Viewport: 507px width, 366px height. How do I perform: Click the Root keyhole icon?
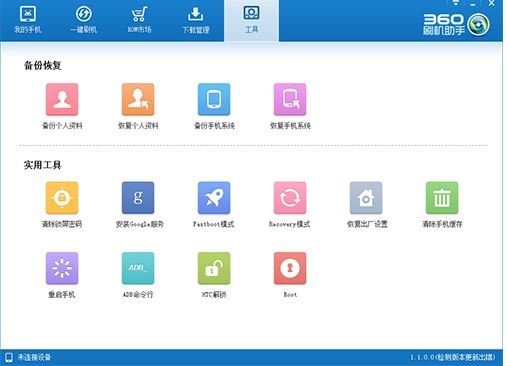coord(290,268)
